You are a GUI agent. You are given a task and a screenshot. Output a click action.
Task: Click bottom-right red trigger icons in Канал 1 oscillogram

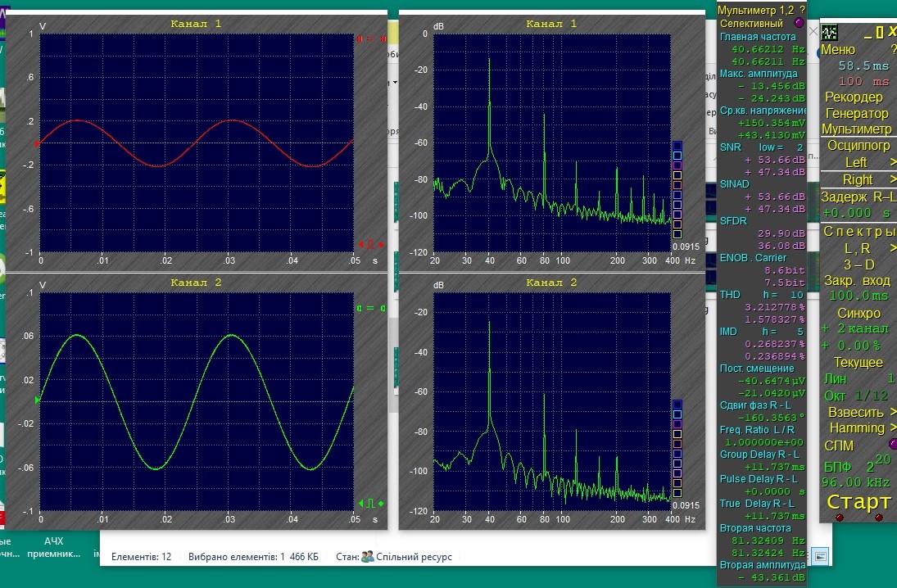click(371, 245)
